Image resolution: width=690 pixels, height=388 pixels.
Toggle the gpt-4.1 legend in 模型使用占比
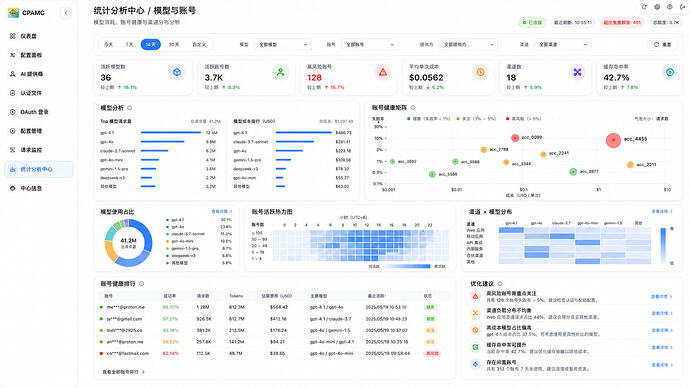(x=175, y=220)
